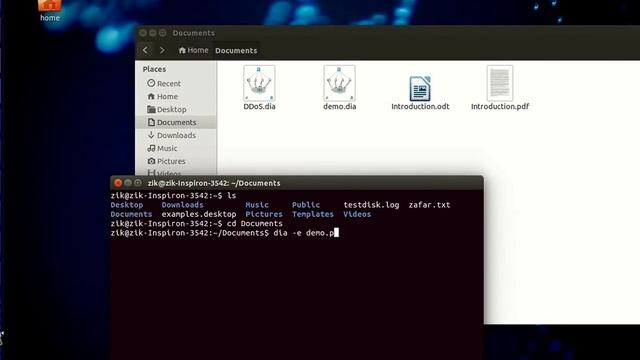640x360 pixels.
Task: Click 'zafar.txt' in terminal output
Action: [429, 205]
